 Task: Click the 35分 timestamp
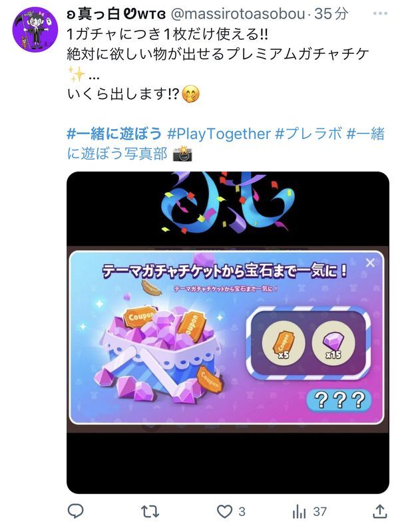331,13
